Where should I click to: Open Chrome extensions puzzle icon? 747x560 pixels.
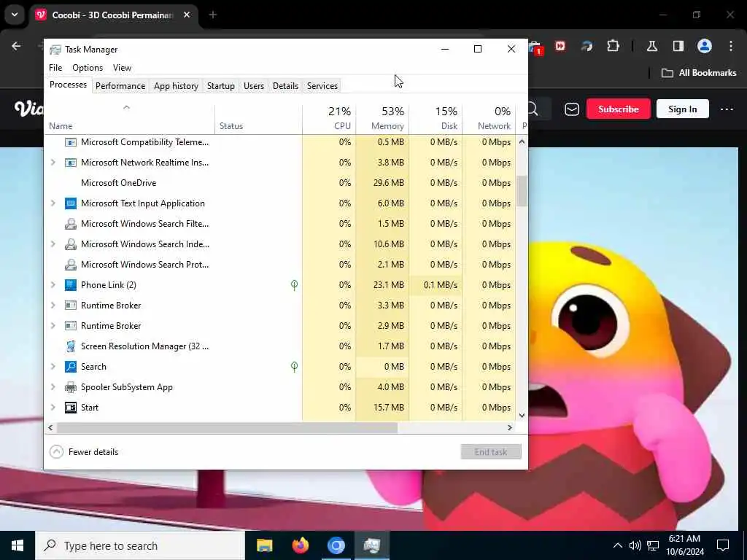coord(613,46)
